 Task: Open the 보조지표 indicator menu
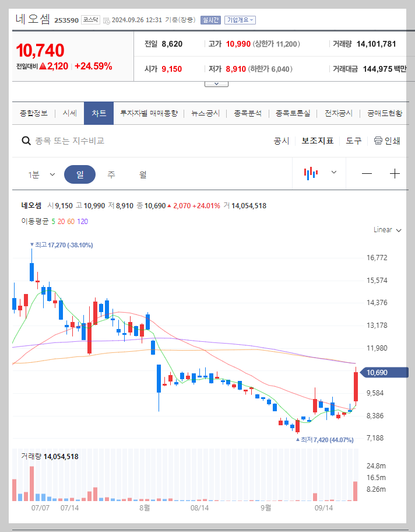[318, 141]
